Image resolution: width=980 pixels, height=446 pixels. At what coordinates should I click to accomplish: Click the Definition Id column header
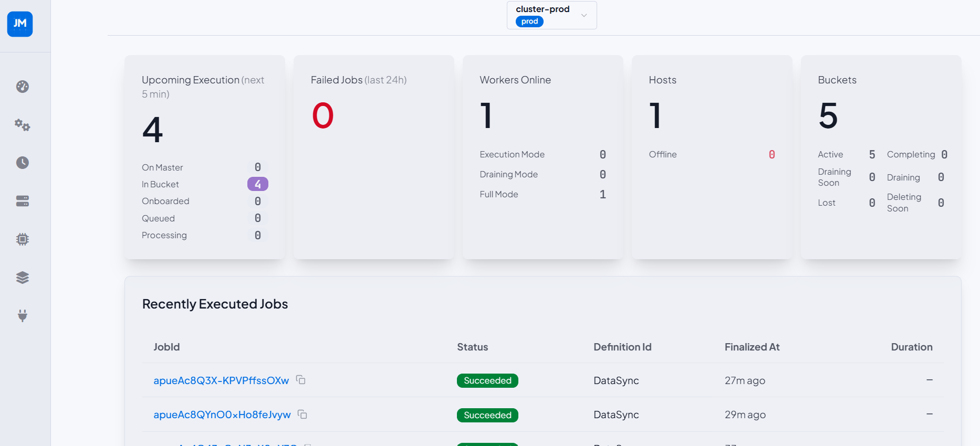622,347
